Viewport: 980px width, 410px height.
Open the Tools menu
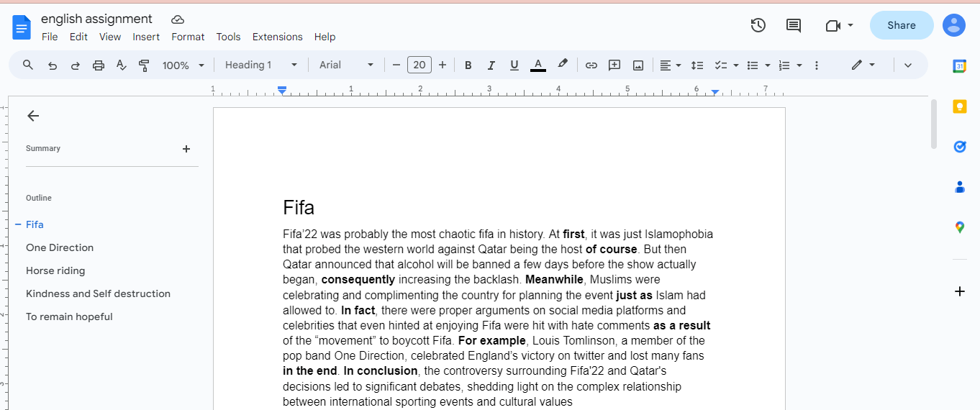coord(228,37)
